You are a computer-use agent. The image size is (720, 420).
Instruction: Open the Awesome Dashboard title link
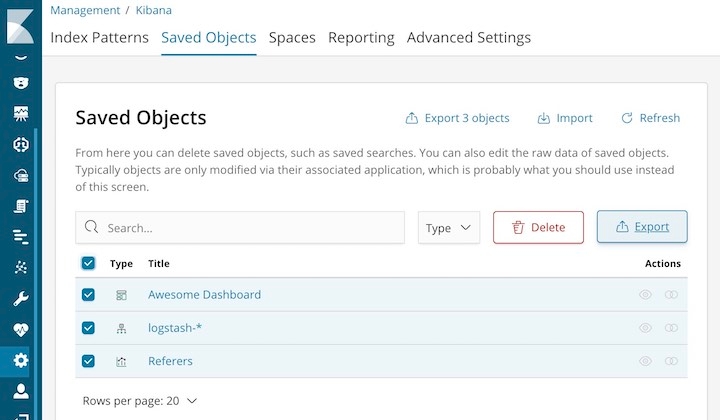coord(204,295)
